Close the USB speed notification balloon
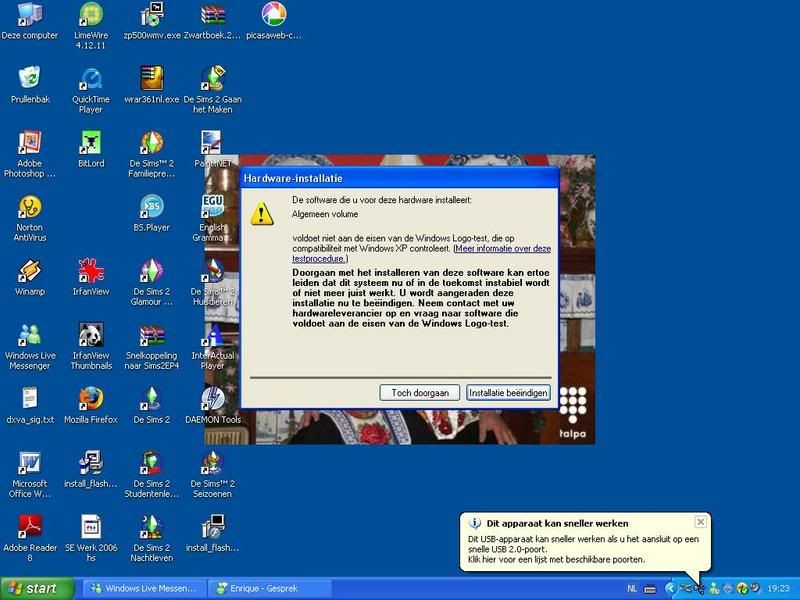The image size is (800, 600). point(701,522)
